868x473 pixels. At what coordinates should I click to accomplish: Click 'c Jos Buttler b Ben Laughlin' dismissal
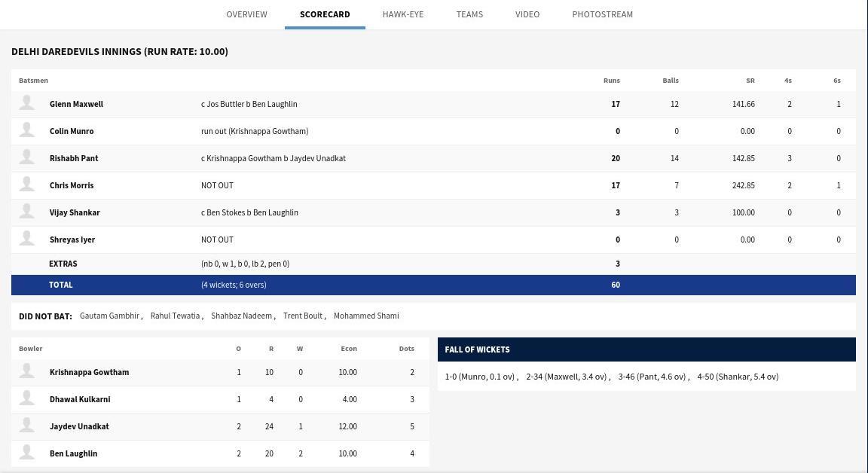click(x=249, y=104)
